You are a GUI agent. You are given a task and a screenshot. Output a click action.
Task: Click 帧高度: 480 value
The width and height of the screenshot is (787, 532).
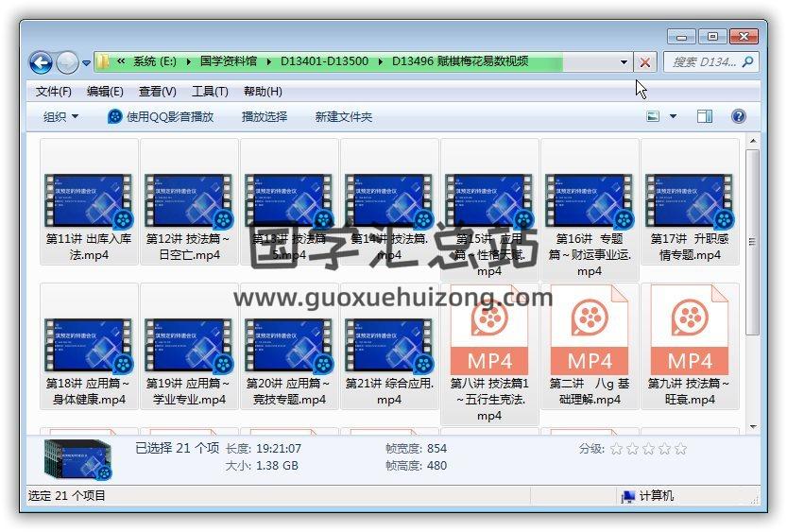pyautogui.click(x=436, y=466)
